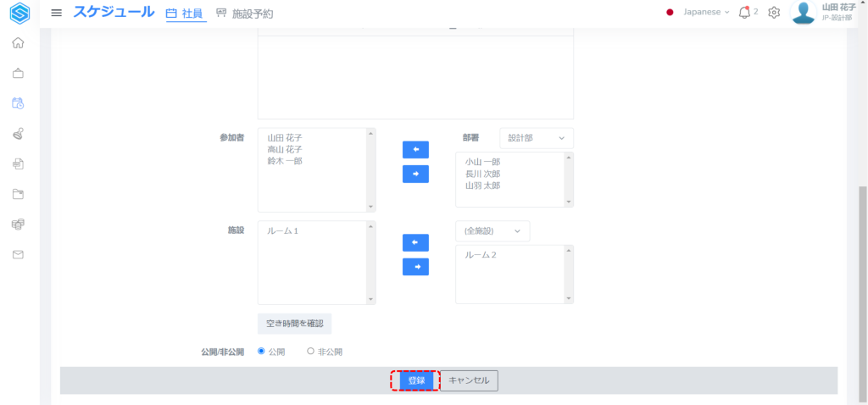Select the 公開 radio button
This screenshot has height=405, width=868.
[x=261, y=351]
